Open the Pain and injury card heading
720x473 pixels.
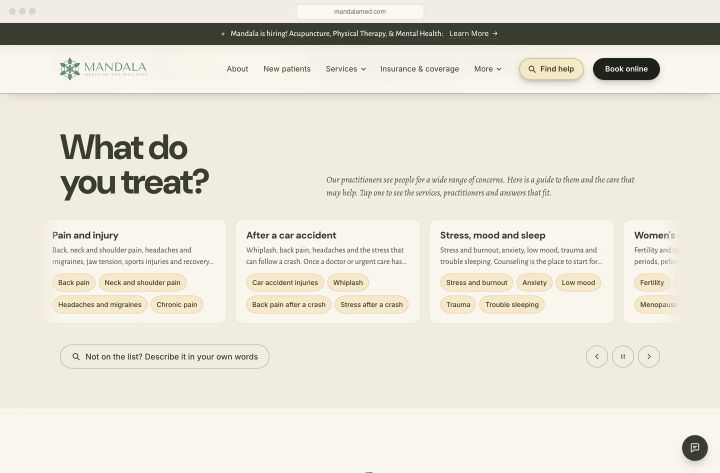pos(85,235)
